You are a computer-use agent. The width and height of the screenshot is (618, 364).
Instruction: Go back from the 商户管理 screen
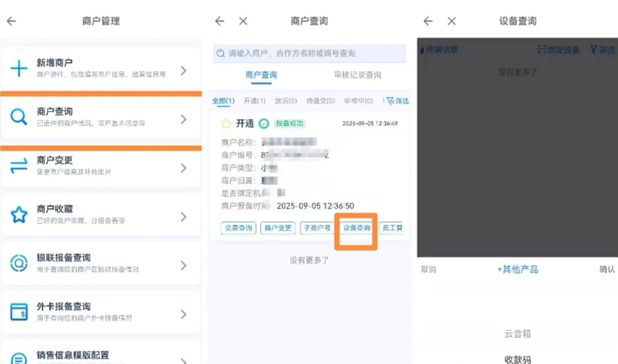[x=11, y=21]
